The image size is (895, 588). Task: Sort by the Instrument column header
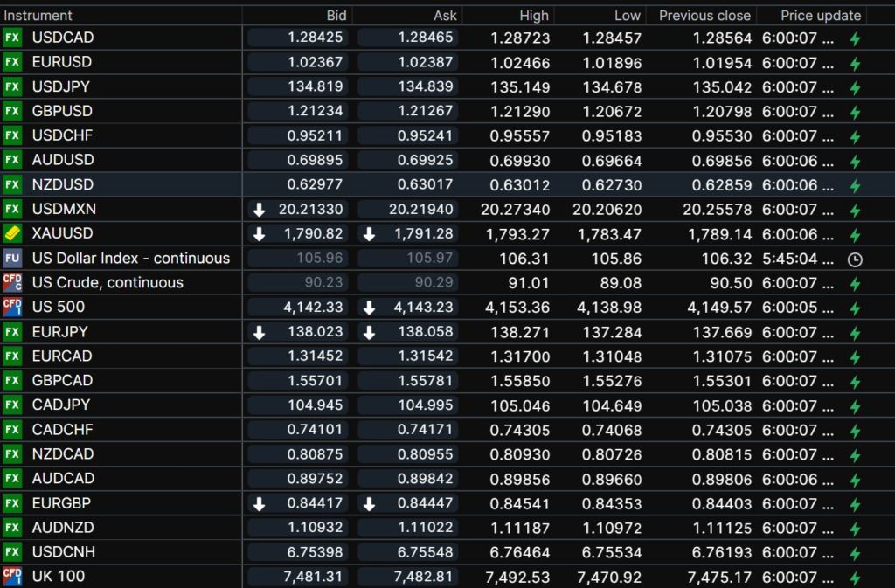click(x=38, y=15)
